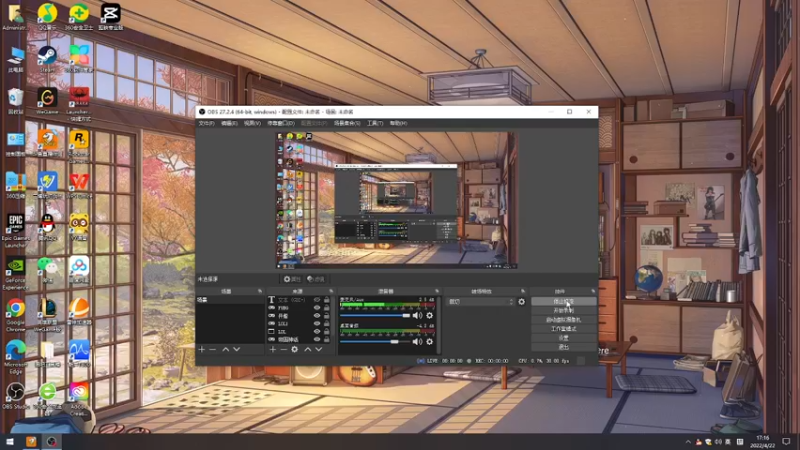Open the 视图(V) menu in OBS
Viewport: 800px width, 450px height.
[252, 123]
